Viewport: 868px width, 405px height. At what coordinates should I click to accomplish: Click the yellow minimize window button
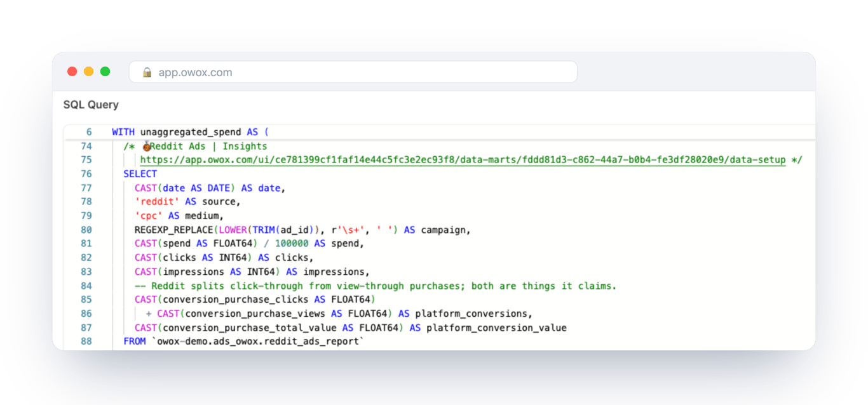coord(89,72)
